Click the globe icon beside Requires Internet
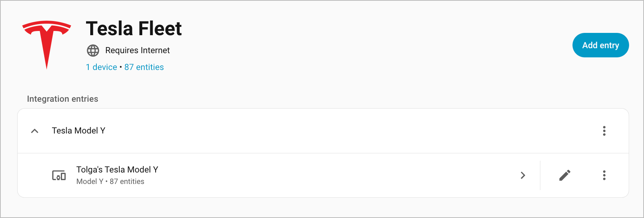The height and width of the screenshot is (218, 644). (93, 50)
